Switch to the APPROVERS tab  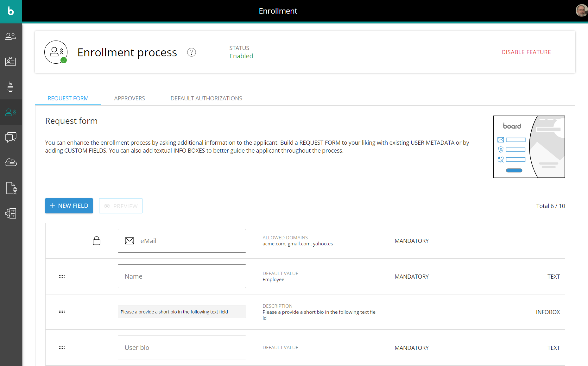tap(130, 98)
